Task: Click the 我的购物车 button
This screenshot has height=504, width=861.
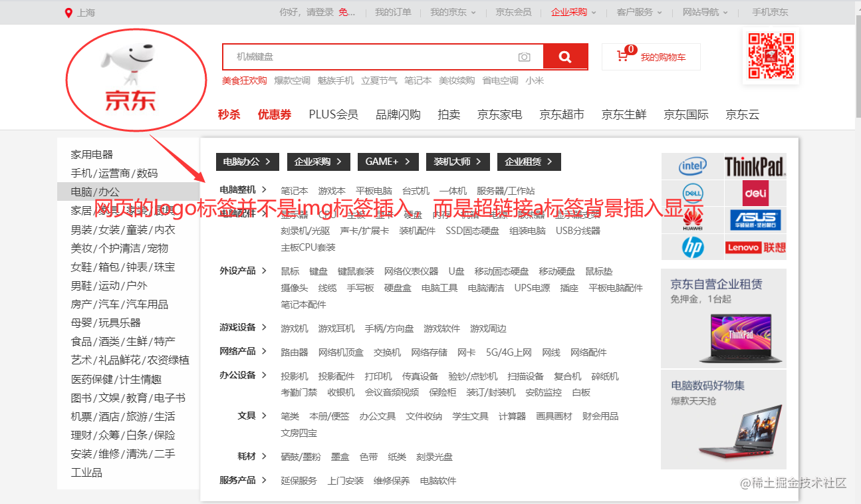Action: point(651,57)
